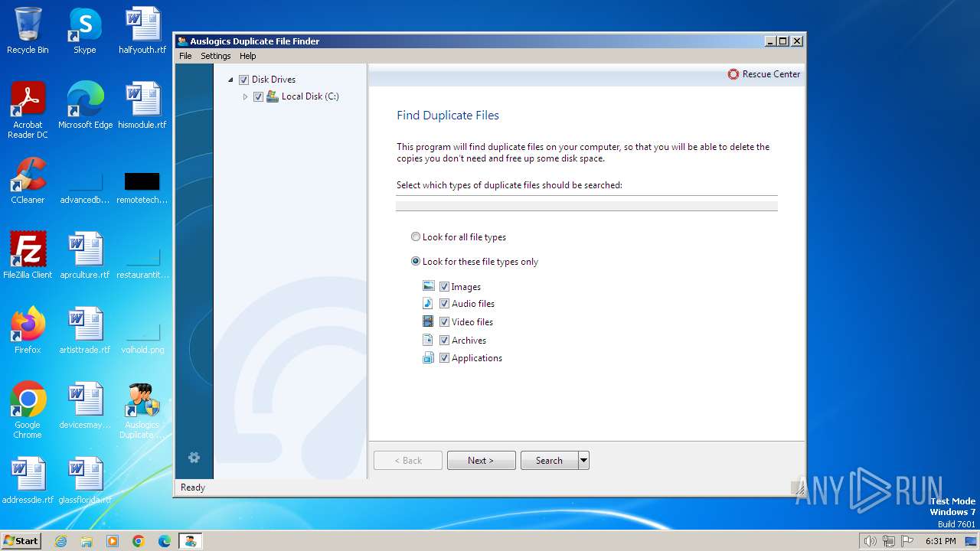Screen dimensions: 980x551
Task: Open Recycle Bin desktop icon
Action: click(x=28, y=31)
